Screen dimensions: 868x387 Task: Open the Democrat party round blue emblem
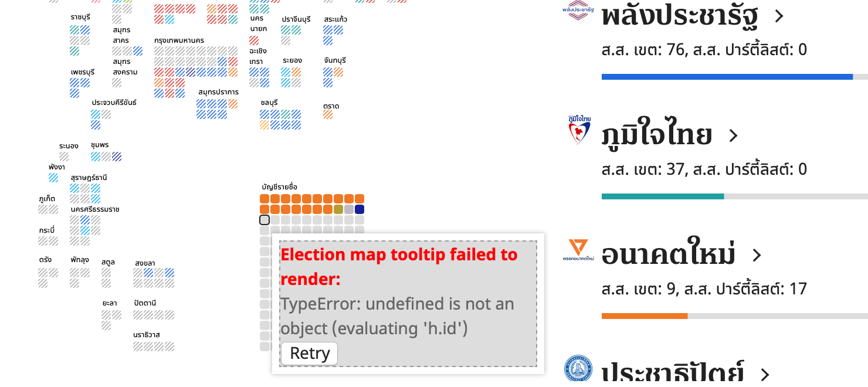578,371
